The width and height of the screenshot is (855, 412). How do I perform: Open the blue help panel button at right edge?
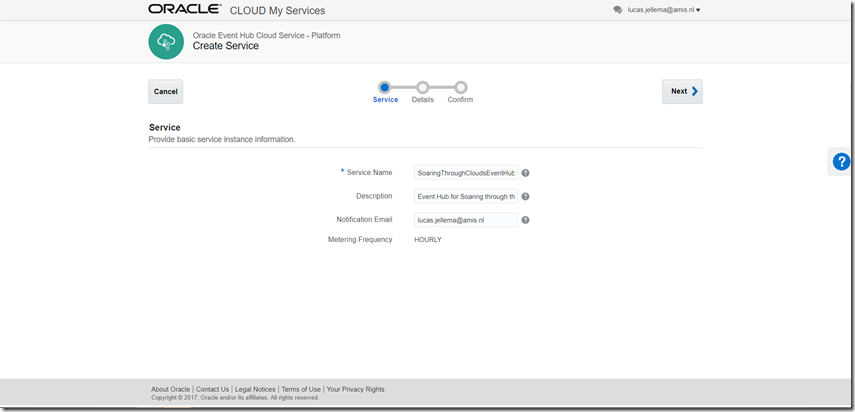(841, 161)
